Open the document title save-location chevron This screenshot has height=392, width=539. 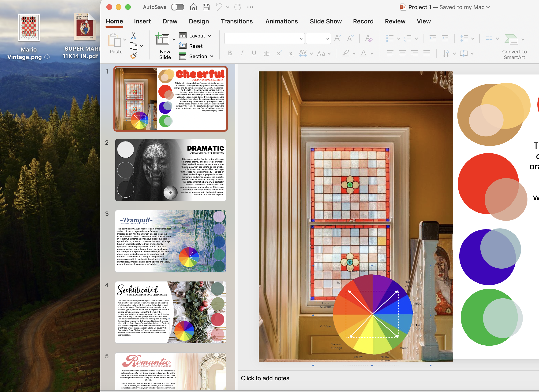488,7
